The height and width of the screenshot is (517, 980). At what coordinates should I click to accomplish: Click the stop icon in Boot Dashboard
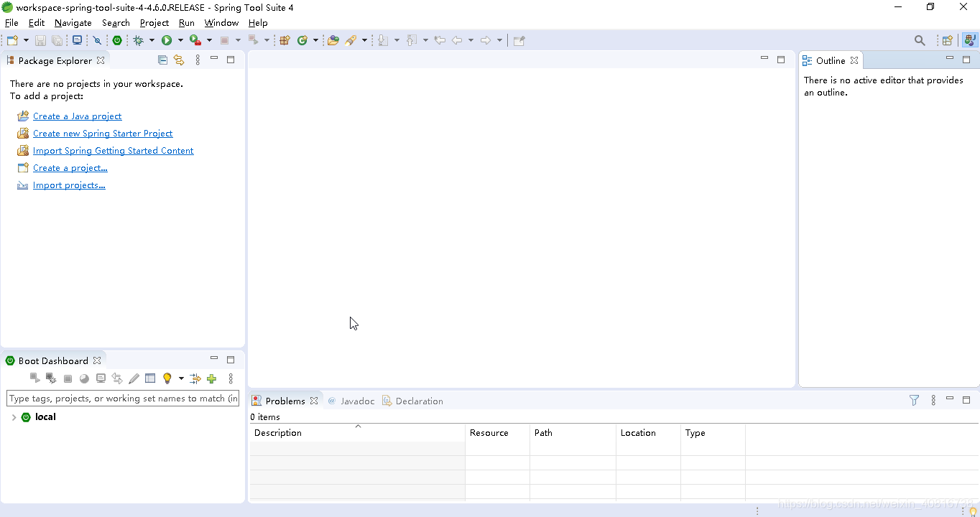tap(68, 378)
